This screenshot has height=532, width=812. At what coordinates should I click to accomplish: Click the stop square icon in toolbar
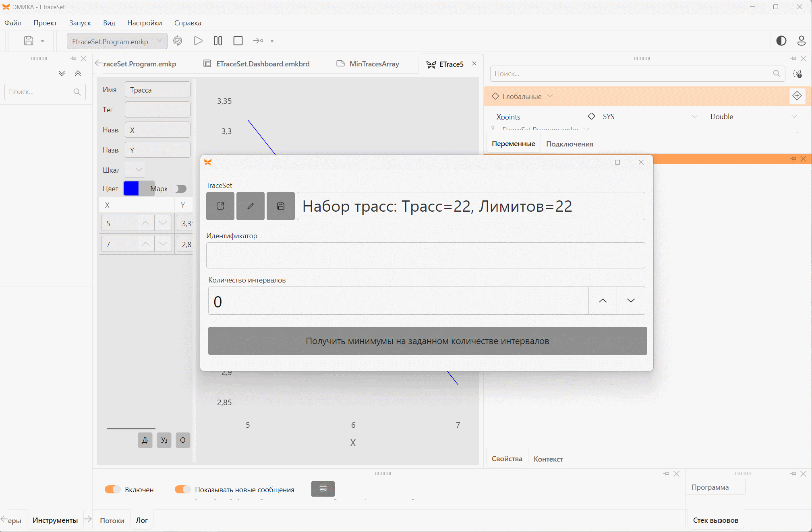238,41
